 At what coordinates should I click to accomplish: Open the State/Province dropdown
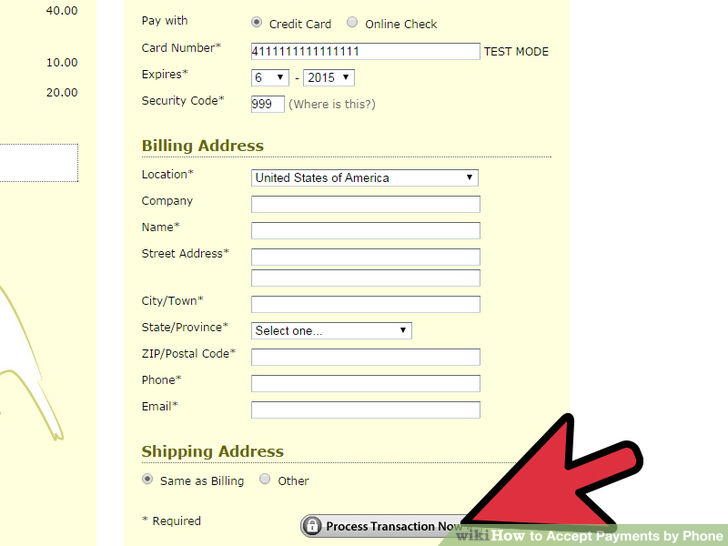pyautogui.click(x=331, y=331)
